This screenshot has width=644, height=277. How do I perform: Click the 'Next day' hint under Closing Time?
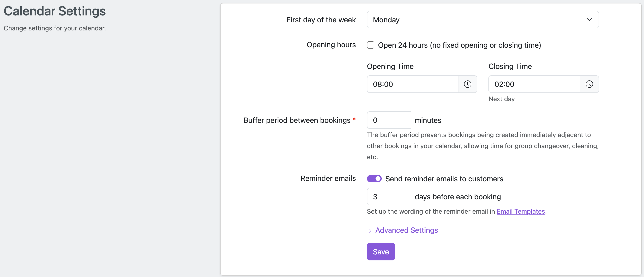pos(502,99)
